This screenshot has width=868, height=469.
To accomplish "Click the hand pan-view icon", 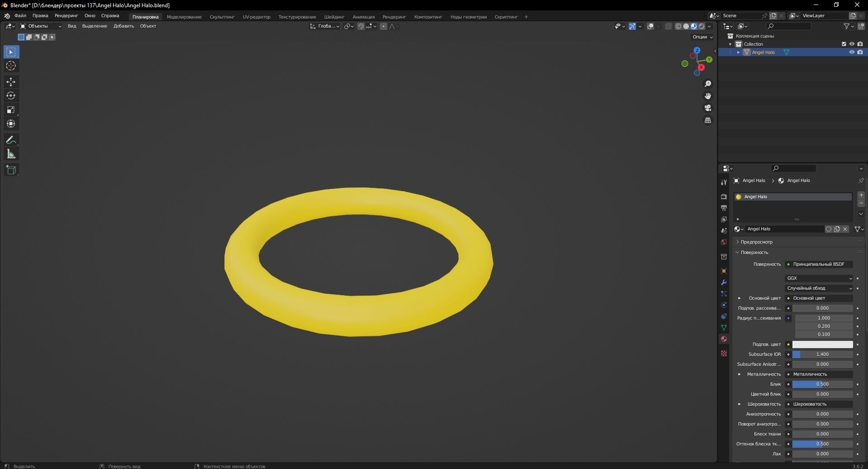I will 708,96.
